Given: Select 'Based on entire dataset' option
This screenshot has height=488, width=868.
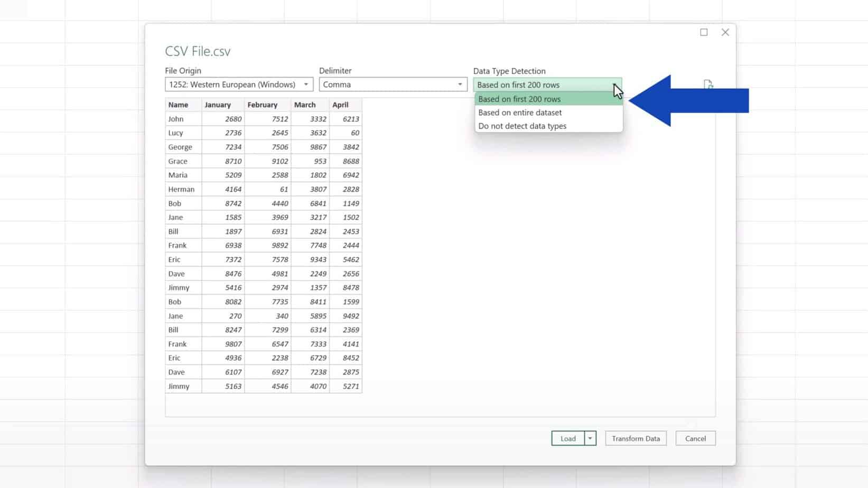Looking at the screenshot, I should (x=519, y=112).
